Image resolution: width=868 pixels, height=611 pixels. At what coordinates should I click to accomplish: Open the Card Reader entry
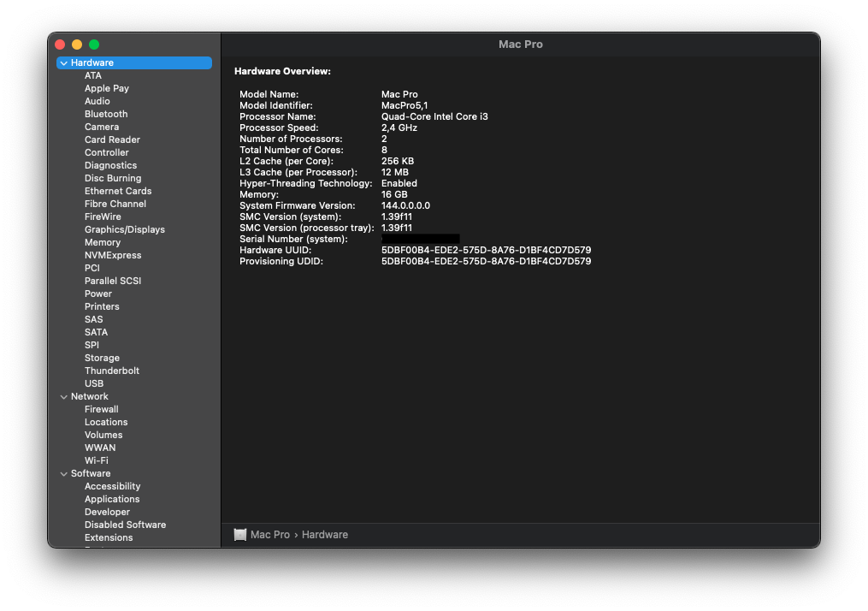point(112,139)
